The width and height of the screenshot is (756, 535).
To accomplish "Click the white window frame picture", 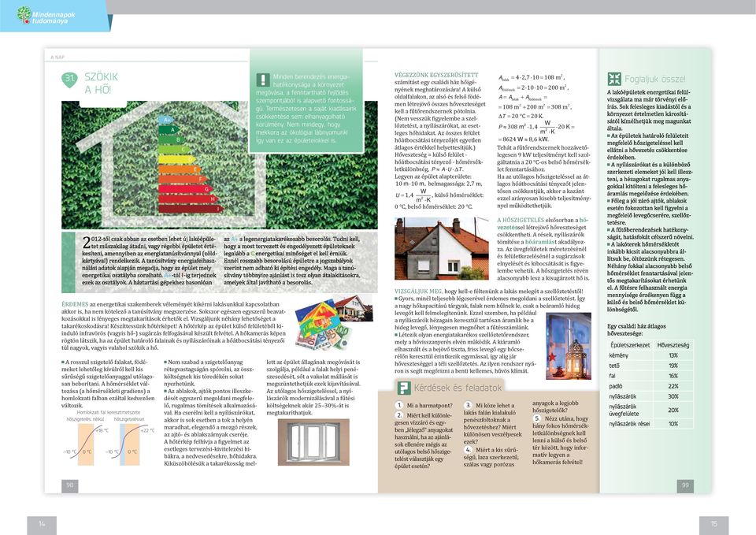I will [x=313, y=442].
